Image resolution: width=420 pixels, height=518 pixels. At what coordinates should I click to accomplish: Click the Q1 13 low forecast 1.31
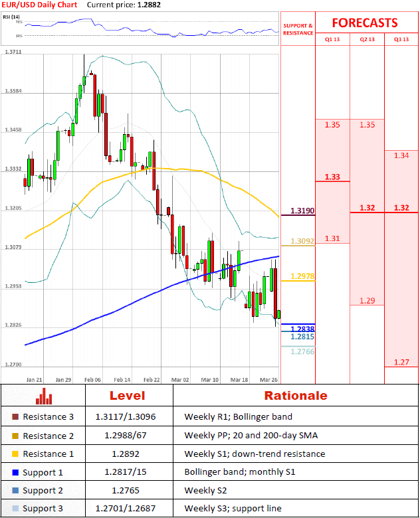click(332, 238)
